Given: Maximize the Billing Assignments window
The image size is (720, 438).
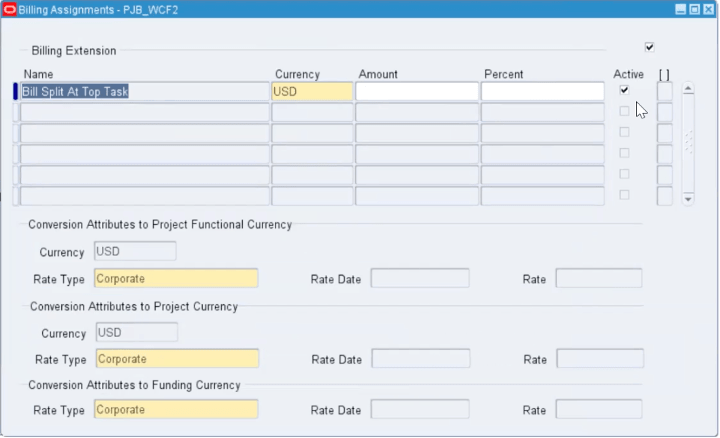Looking at the screenshot, I should 695,10.
